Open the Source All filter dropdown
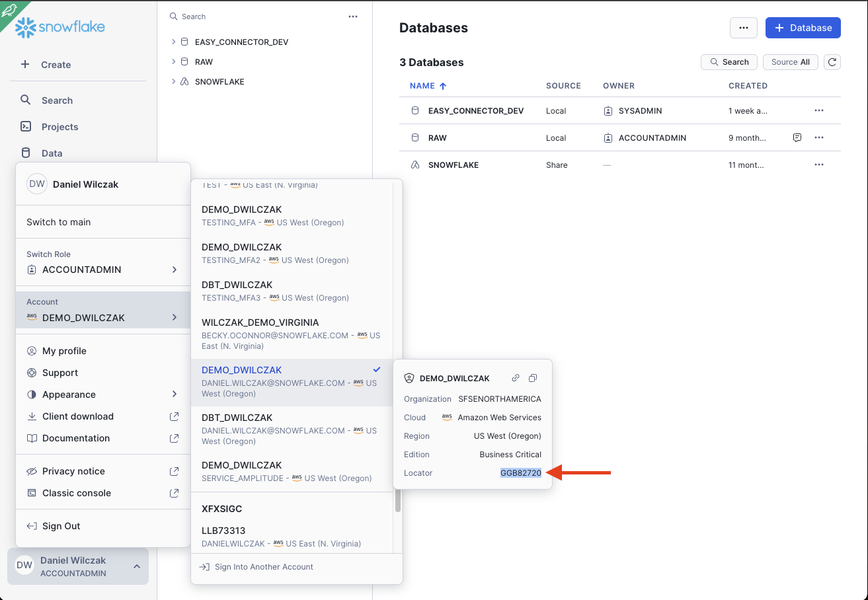 (790, 62)
